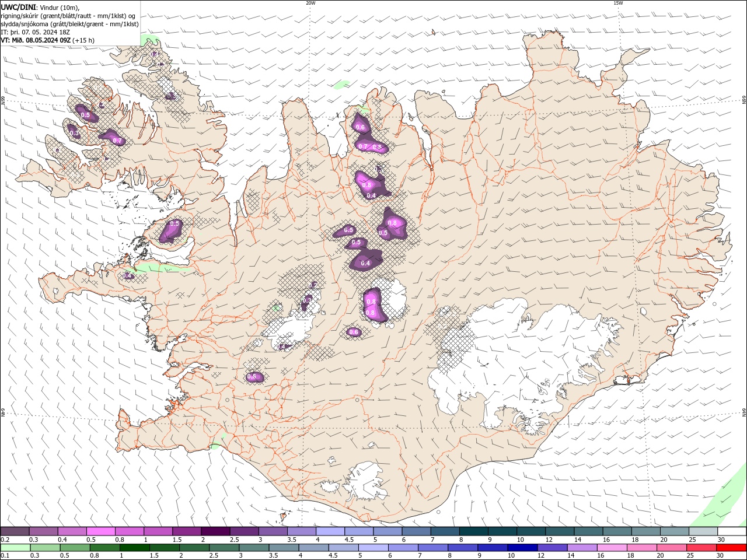The image size is (747, 560).
Task: Pick the dark mauve 0.2 swatch in upper scale
Action: 15,531
